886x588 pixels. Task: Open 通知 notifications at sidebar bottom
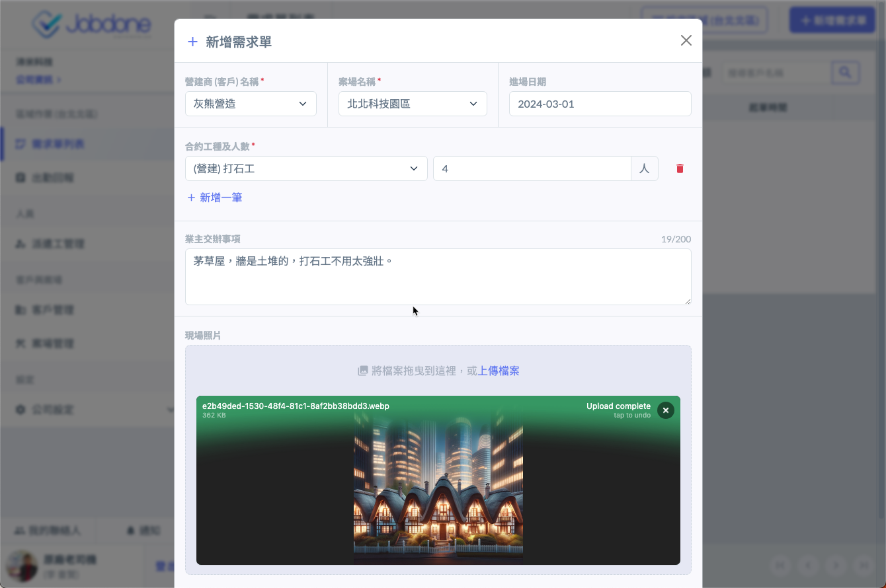coord(143,530)
